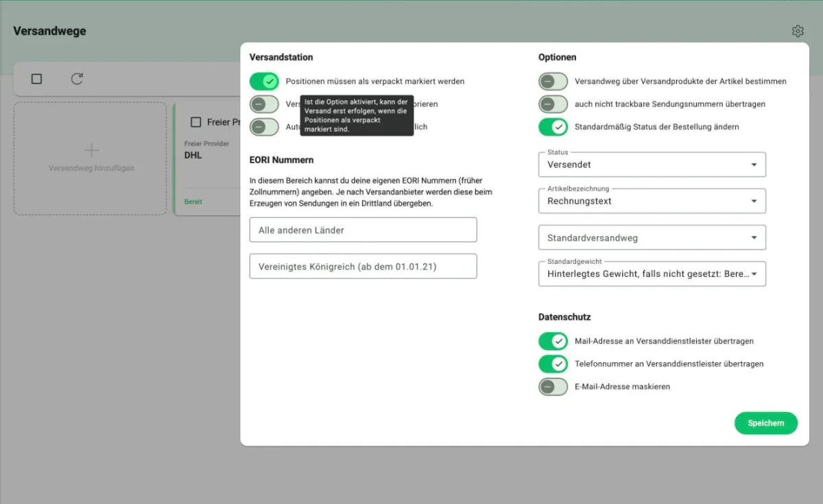Click the 'EORI Nummern' section heading
The image size is (823, 504).
(x=281, y=160)
